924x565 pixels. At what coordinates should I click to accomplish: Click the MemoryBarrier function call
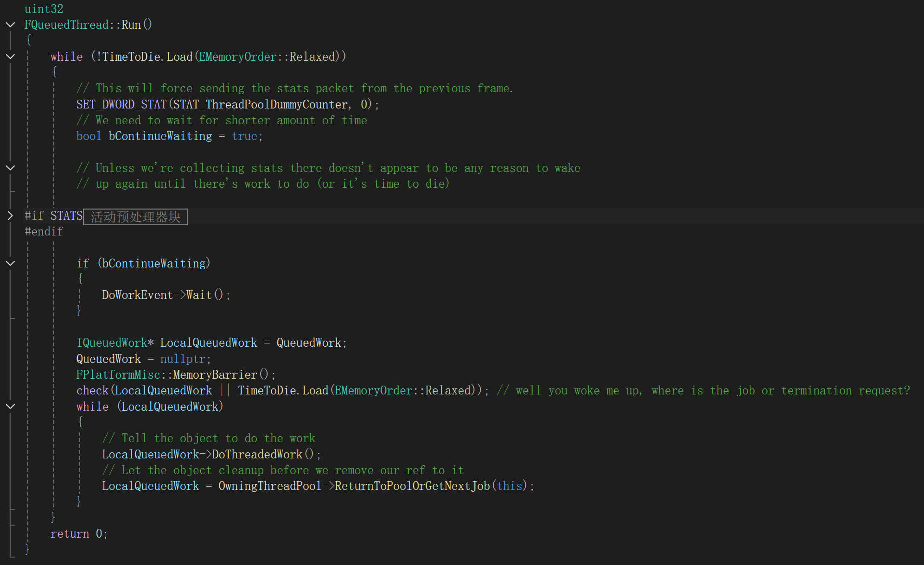click(215, 375)
